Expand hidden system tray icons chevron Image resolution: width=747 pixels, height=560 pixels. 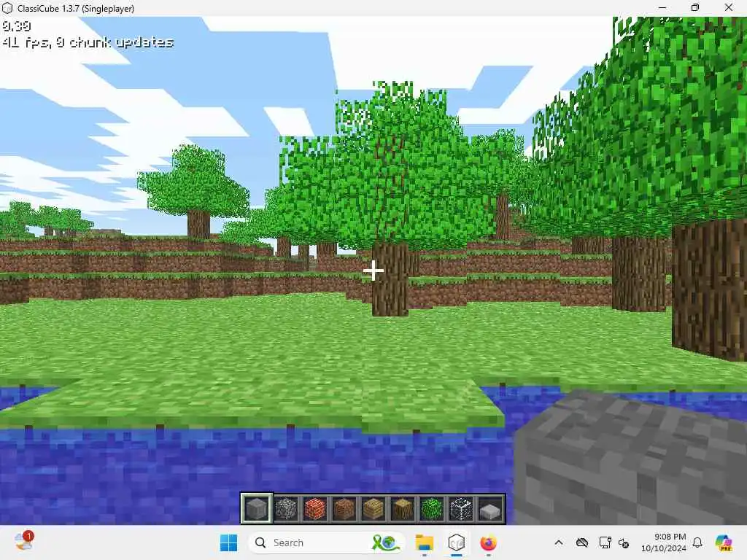click(x=559, y=542)
